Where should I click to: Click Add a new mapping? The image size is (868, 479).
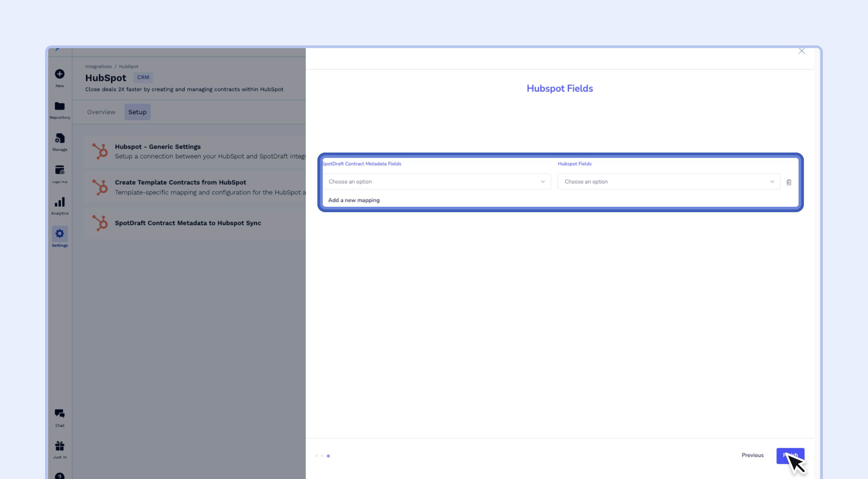(354, 200)
